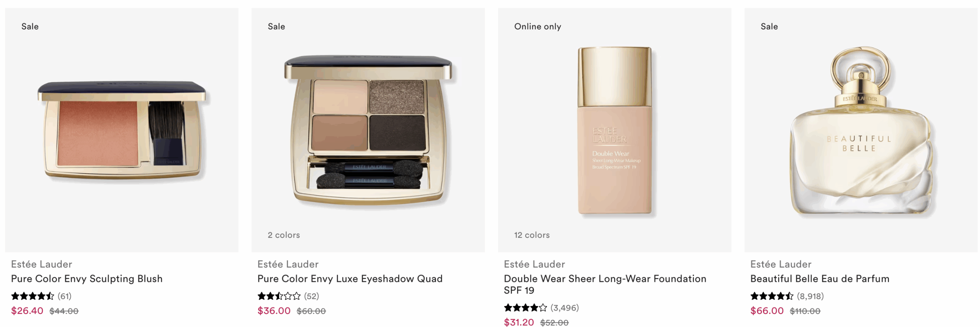The width and height of the screenshot is (980, 327).
Task: Open Double Wear Sheer Long-Wear Foundation SPF 19 link
Action: (x=605, y=284)
